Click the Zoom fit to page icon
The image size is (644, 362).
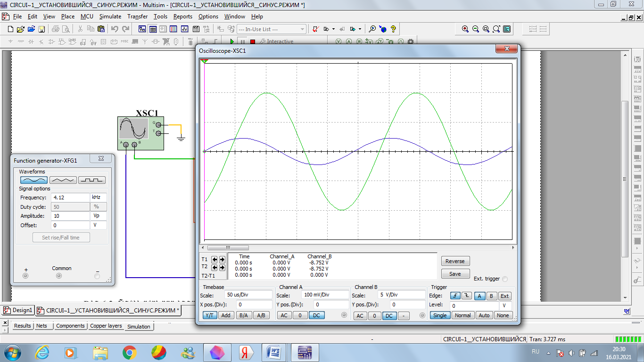click(496, 29)
